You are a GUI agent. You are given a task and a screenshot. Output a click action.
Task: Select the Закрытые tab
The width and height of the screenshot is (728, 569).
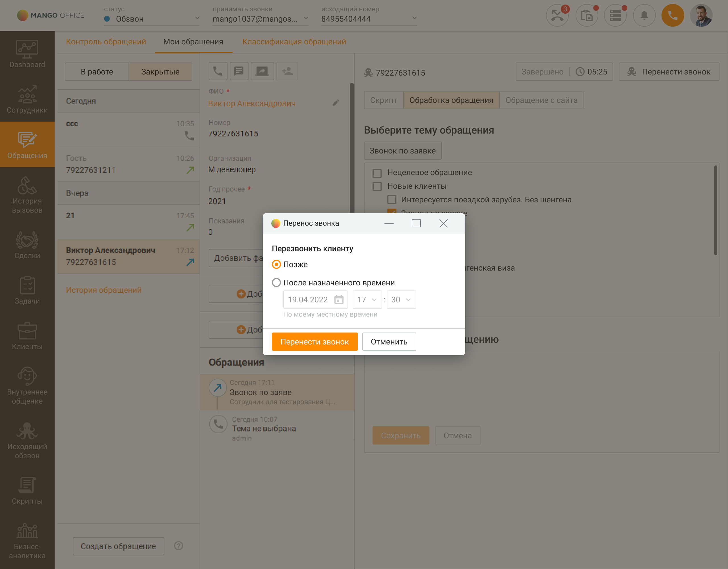tap(160, 72)
